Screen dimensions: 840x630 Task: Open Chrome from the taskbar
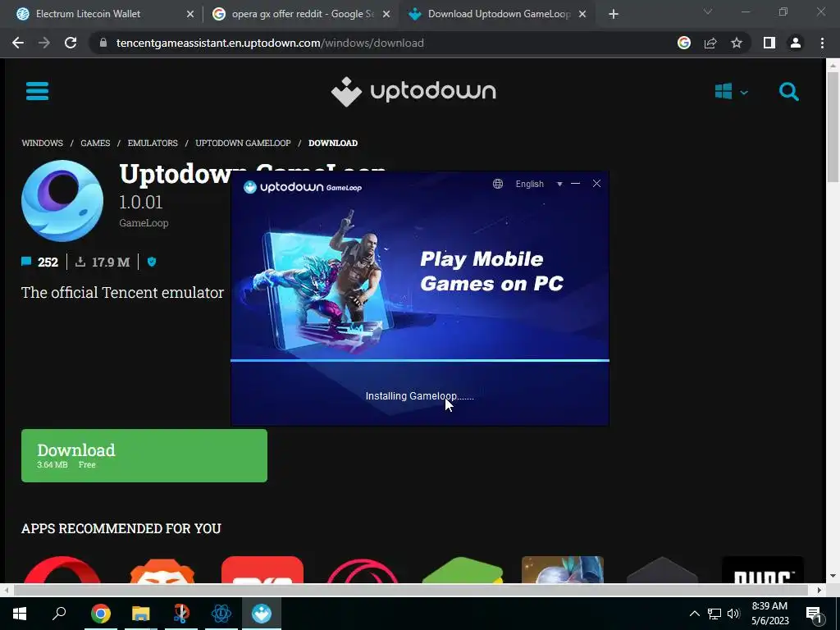[x=100, y=614]
